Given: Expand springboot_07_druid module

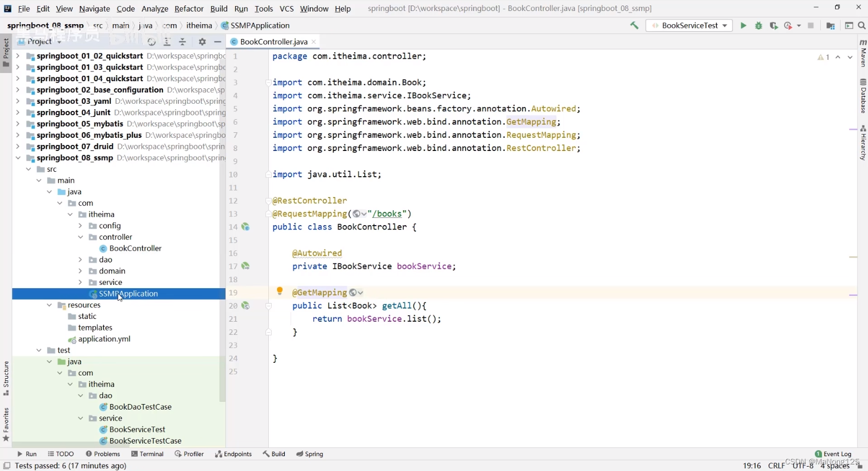Looking at the screenshot, I should (x=18, y=147).
